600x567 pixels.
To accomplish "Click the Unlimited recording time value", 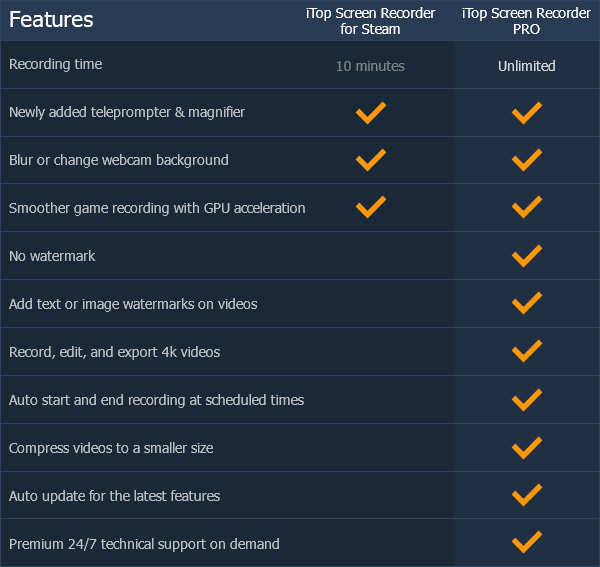I will pos(527,66).
